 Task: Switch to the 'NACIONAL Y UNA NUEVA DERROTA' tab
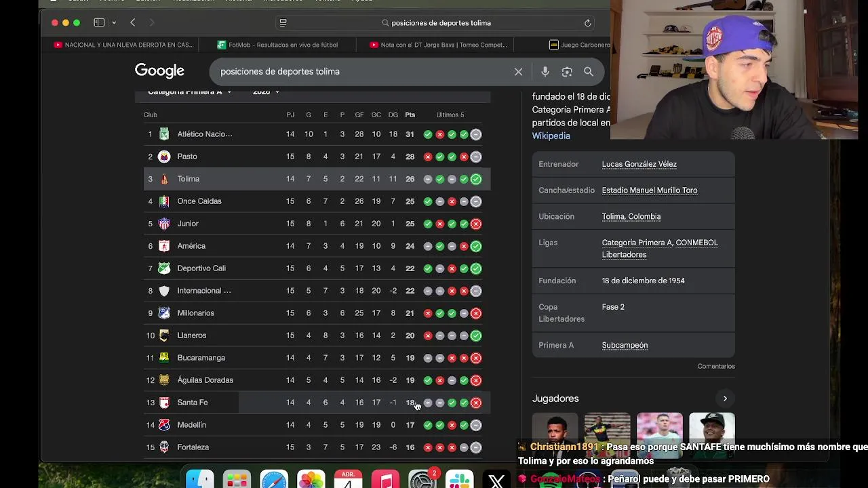pos(123,45)
